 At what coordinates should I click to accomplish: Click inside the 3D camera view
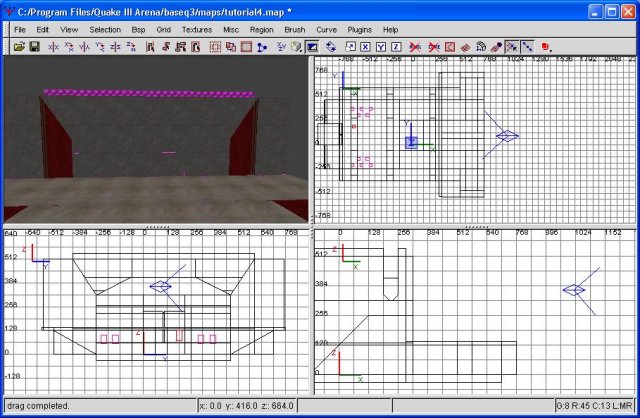click(156, 139)
